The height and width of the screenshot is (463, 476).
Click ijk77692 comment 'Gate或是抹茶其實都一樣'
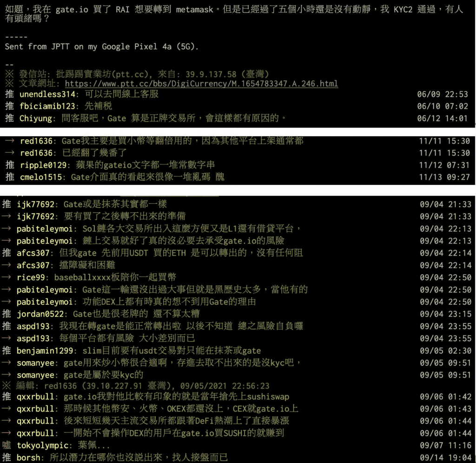(x=115, y=204)
